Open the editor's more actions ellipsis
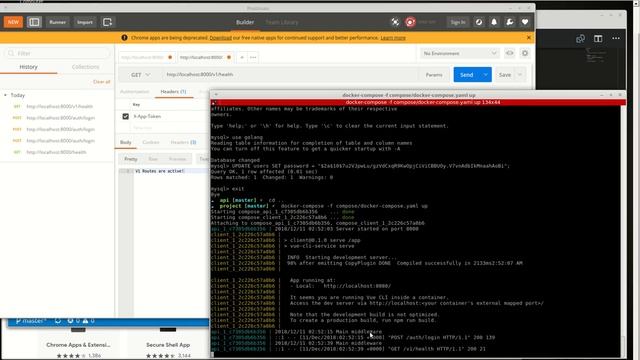 [x=616, y=38]
